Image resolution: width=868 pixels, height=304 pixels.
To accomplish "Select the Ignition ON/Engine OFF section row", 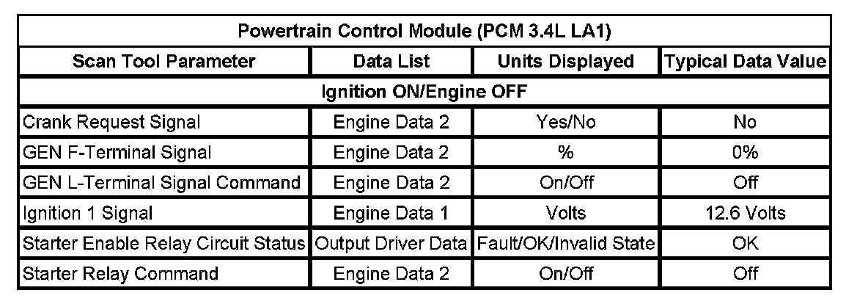I will click(423, 93).
